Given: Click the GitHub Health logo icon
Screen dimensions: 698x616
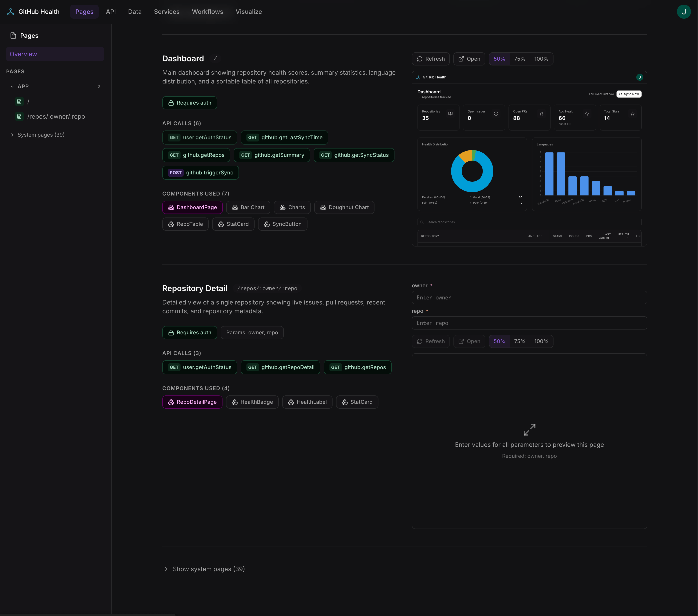Looking at the screenshot, I should coord(11,12).
